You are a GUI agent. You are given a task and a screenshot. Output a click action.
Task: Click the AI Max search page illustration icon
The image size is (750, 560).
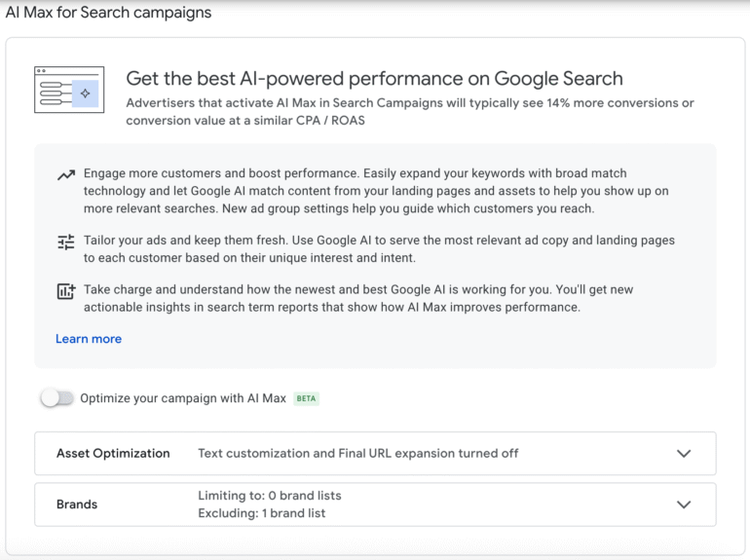pos(69,90)
